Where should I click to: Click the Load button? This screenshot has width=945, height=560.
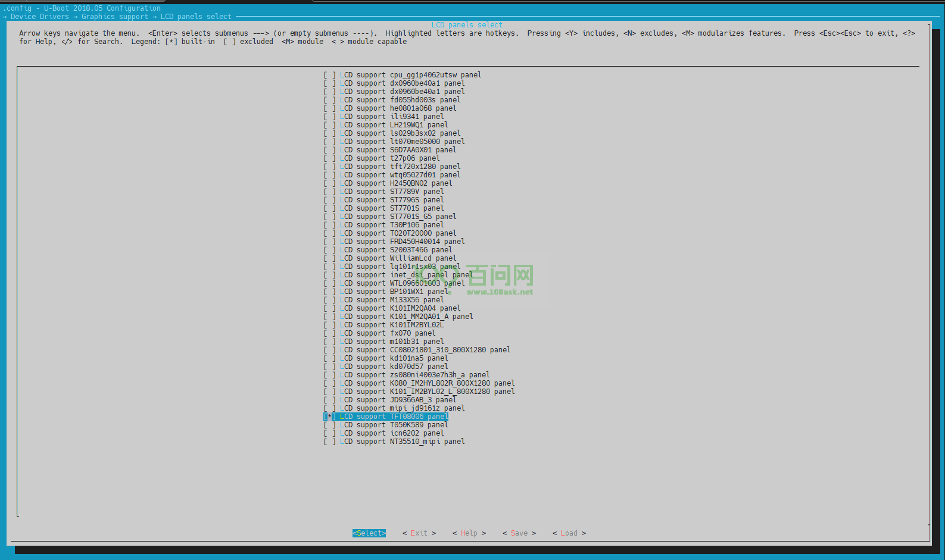tap(569, 533)
